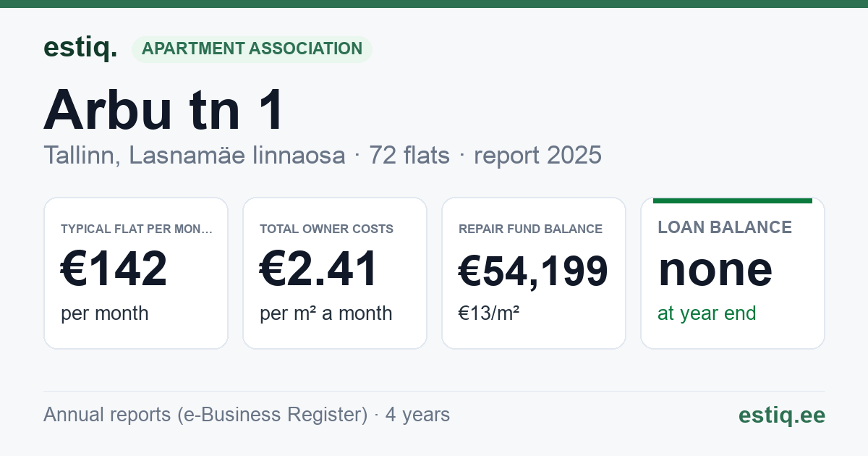Click the €54,199 value
The width and height of the screenshot is (868, 456).
tap(534, 271)
